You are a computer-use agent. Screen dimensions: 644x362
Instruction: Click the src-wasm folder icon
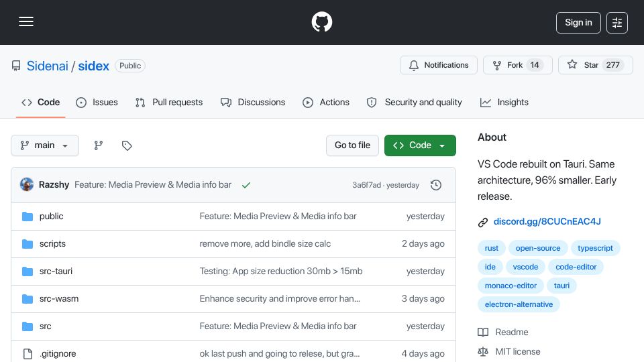tap(28, 299)
